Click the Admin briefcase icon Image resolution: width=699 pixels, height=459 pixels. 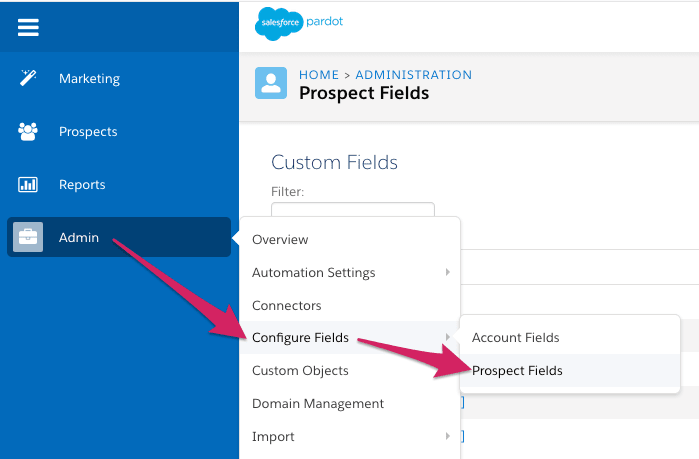click(28, 237)
